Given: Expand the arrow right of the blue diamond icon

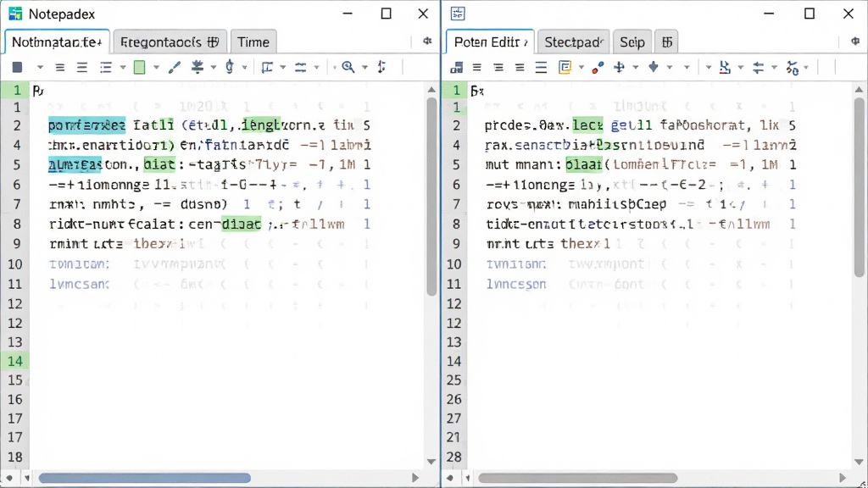Looking at the screenshot, I should [670, 68].
